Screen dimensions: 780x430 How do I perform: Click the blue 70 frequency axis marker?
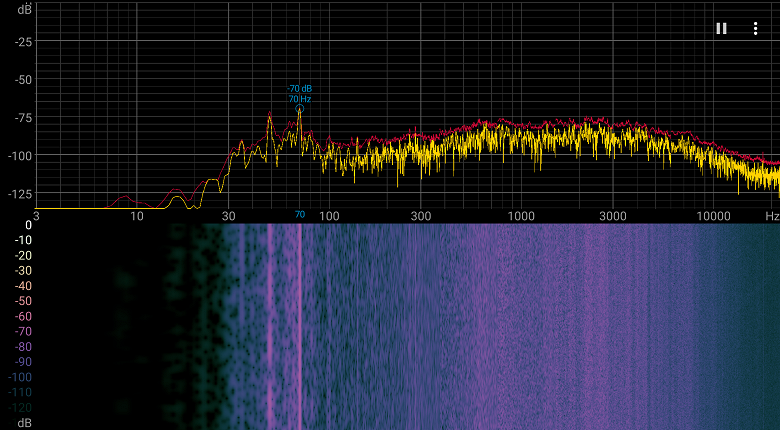coord(300,215)
